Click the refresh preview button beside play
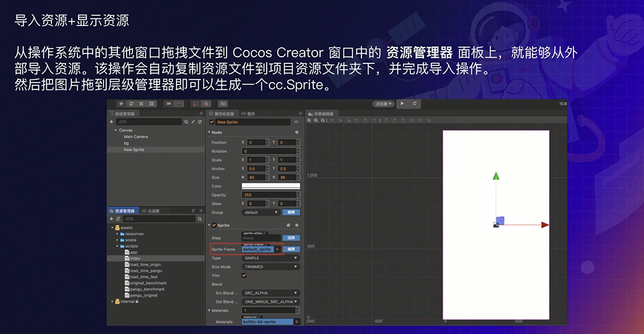The image size is (644, 334). pyautogui.click(x=415, y=103)
